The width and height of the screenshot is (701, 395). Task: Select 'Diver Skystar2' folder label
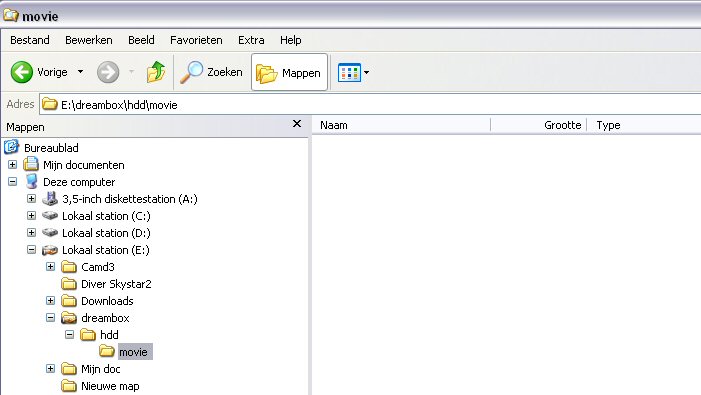(116, 284)
